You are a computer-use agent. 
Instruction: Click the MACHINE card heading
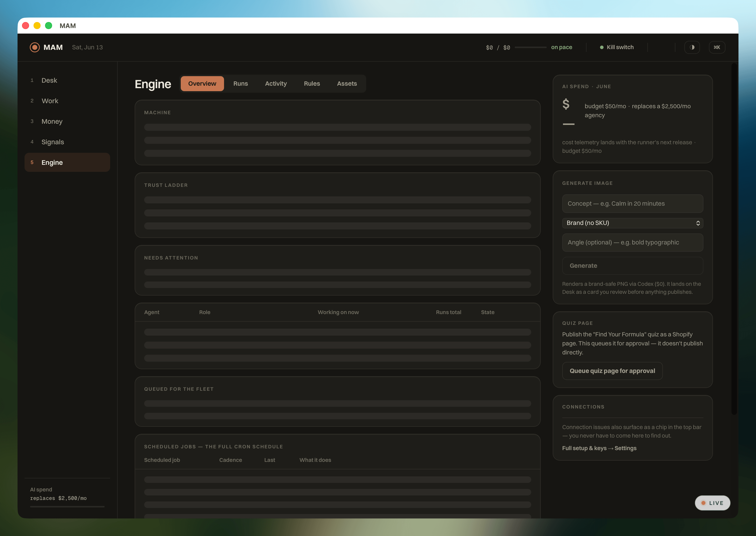157,112
